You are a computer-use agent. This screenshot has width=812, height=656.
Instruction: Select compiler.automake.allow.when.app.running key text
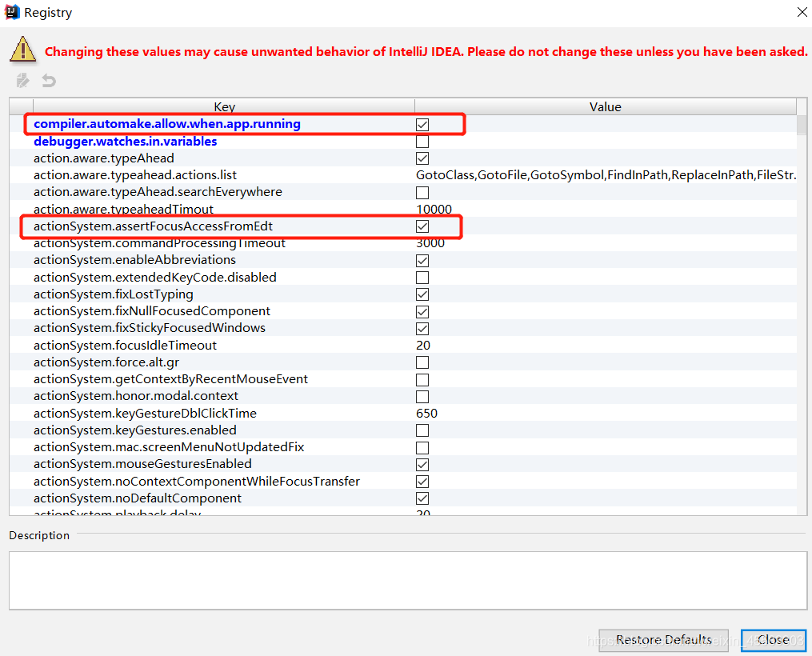[x=166, y=124]
